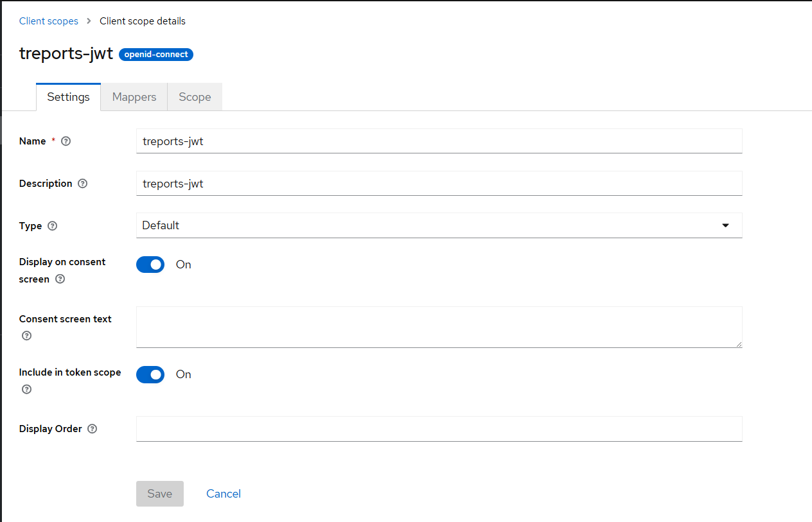
Task: Select the Settings tab
Action: (x=68, y=97)
